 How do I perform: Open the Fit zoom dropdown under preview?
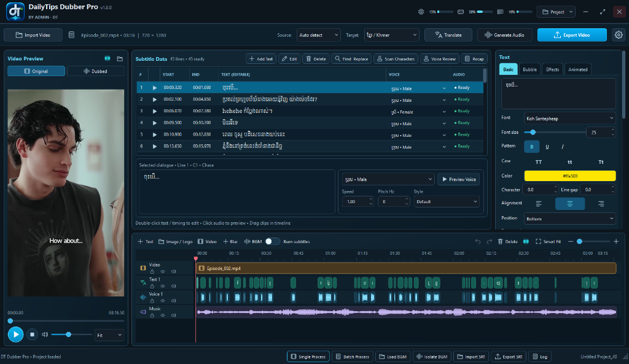[x=109, y=335]
